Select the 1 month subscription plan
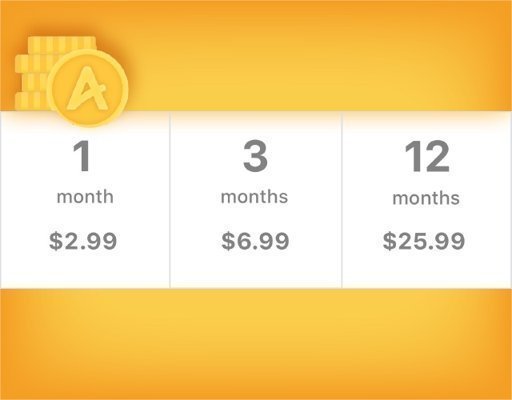Viewport: 512px width, 400px height. (x=85, y=200)
